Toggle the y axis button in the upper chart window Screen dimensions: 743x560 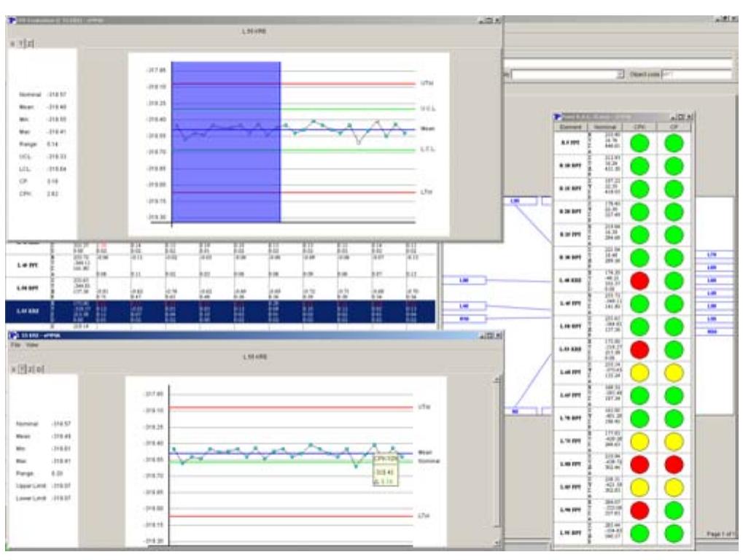tap(21, 44)
